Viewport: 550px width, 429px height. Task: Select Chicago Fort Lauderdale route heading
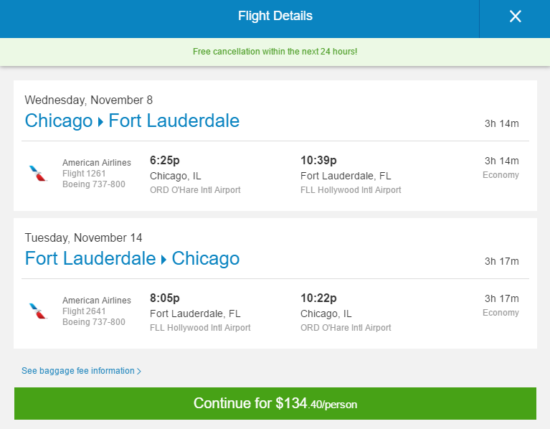coord(132,121)
